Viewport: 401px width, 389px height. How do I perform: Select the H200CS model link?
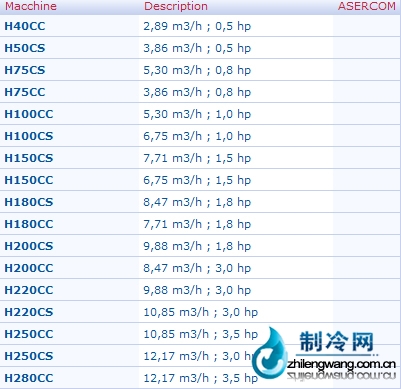point(29,246)
